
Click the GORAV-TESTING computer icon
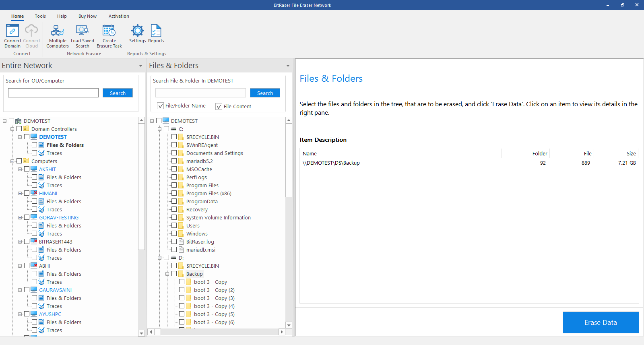pos(34,217)
